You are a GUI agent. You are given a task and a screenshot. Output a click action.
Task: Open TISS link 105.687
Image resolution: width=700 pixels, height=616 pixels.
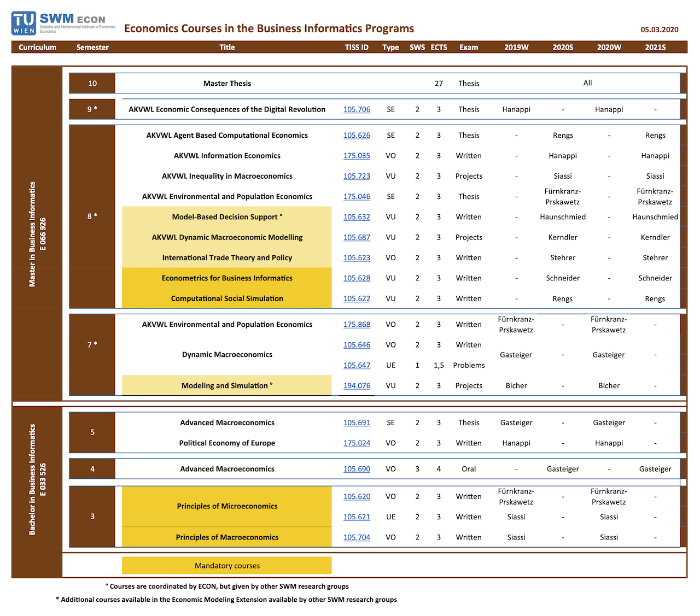(x=357, y=237)
